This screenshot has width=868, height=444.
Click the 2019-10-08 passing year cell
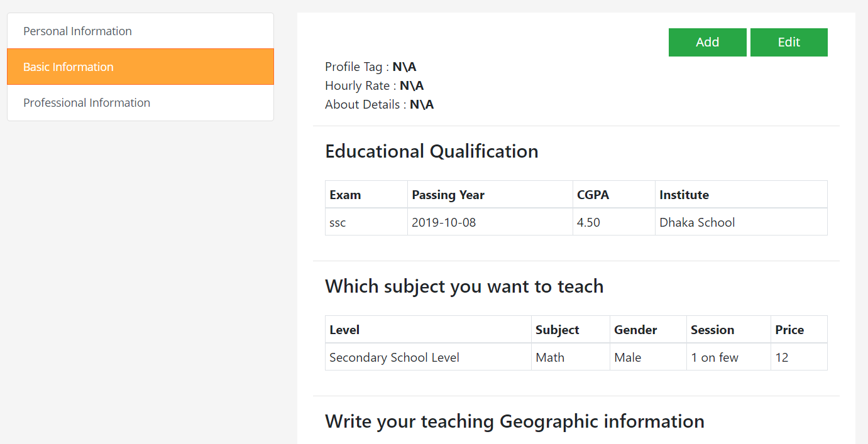click(x=490, y=222)
